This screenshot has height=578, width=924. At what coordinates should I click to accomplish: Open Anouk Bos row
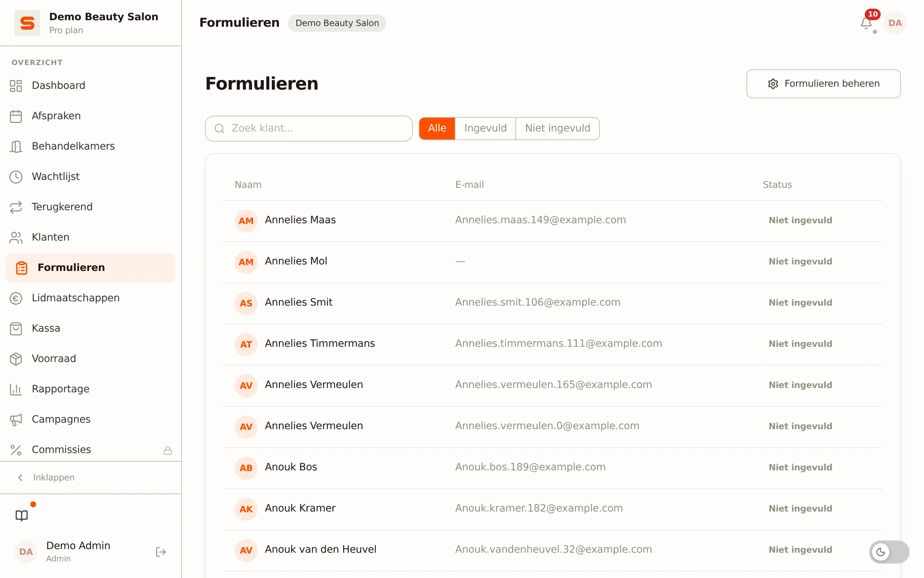(553, 468)
